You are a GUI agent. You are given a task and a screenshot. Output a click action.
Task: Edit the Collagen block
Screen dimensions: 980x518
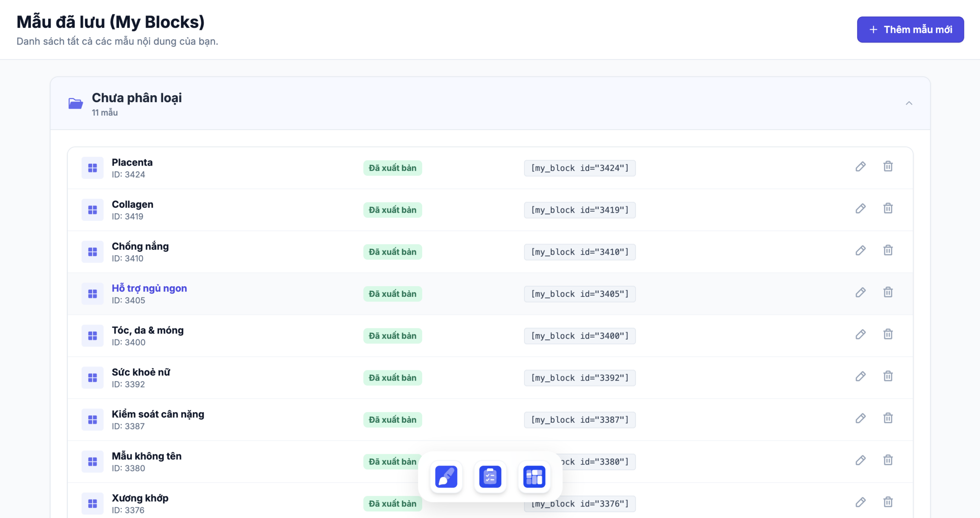click(861, 209)
